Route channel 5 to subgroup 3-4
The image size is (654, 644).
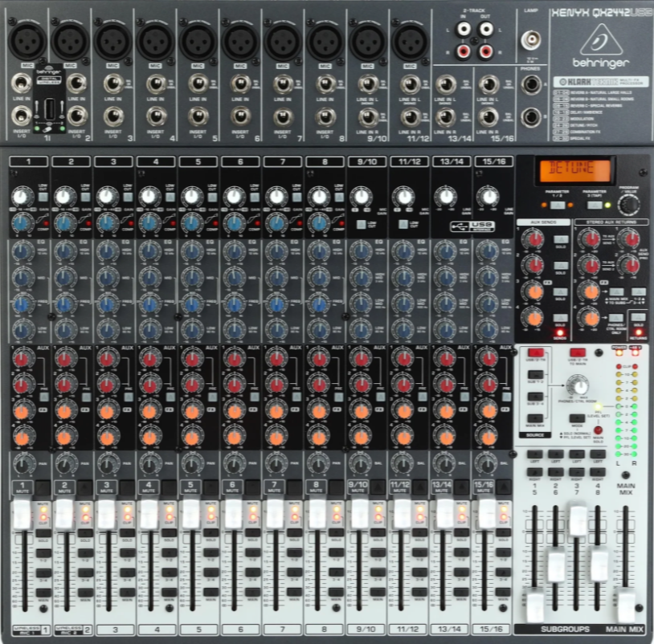tap(211, 573)
